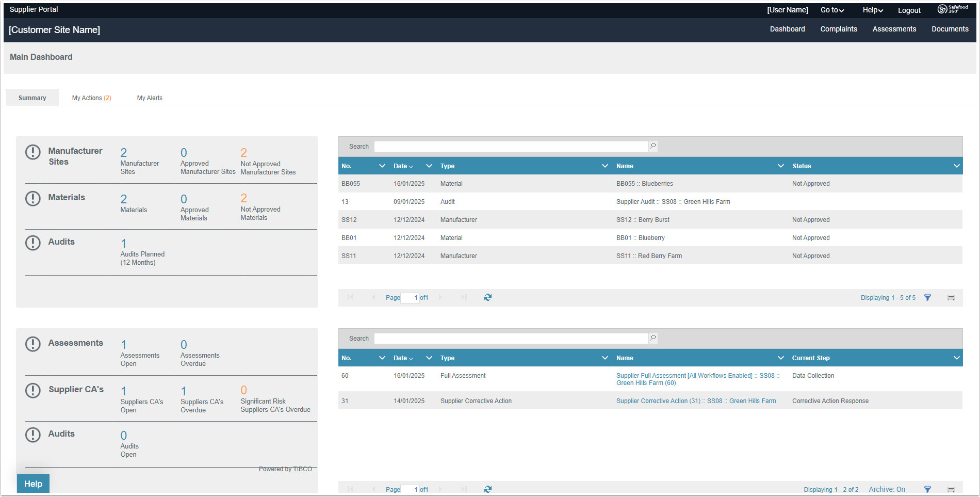Click the filter funnel icon in upper grid
The image size is (980, 497).
point(927,297)
